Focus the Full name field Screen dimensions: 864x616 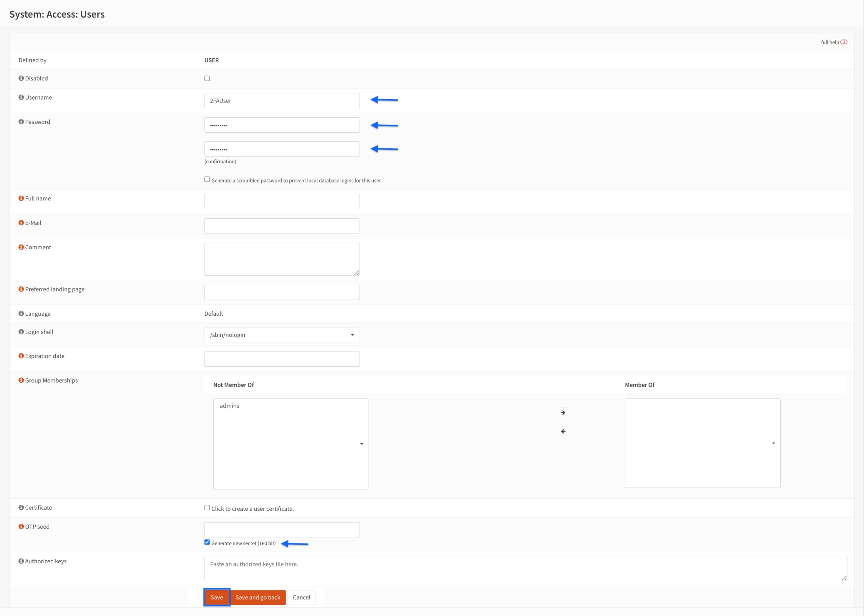pos(282,201)
